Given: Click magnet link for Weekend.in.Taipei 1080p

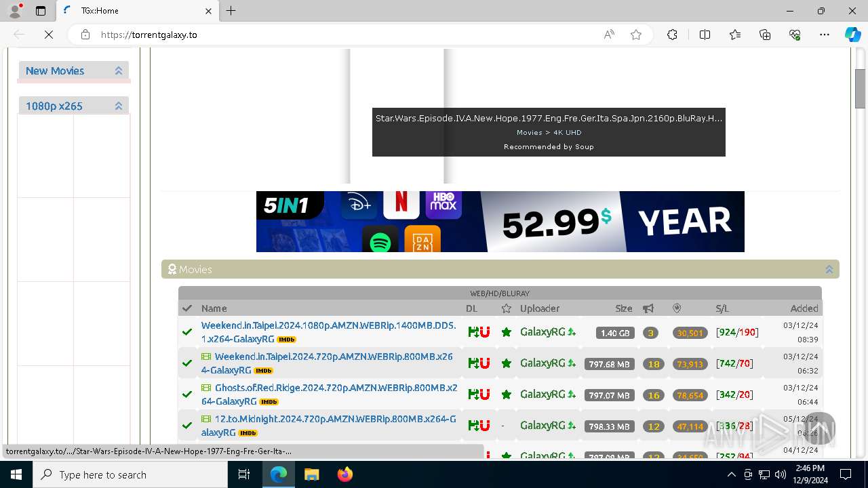Looking at the screenshot, I should [x=484, y=332].
